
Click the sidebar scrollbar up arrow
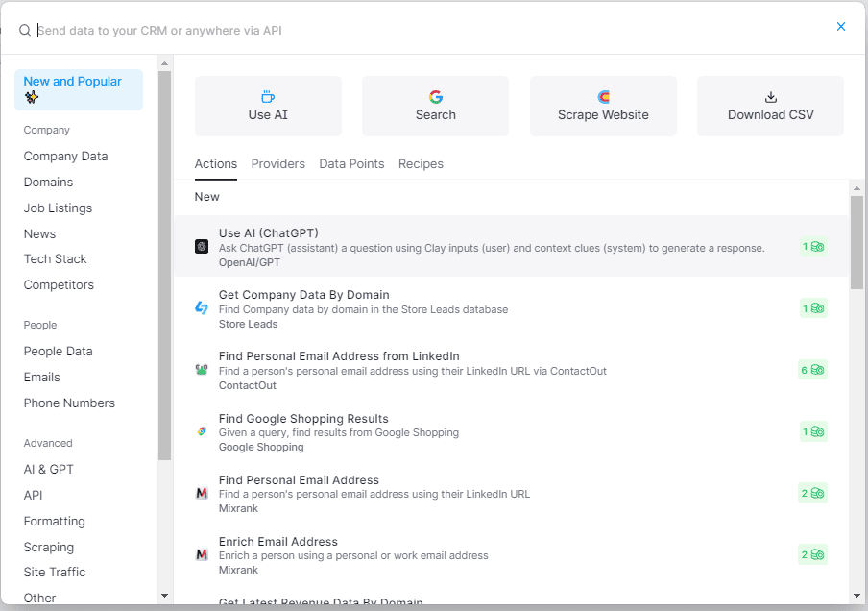(164, 63)
